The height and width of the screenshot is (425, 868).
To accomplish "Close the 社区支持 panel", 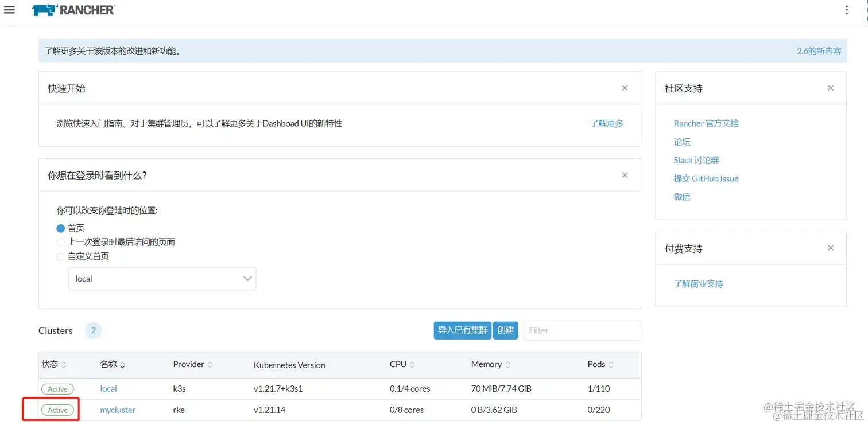I will click(x=831, y=88).
